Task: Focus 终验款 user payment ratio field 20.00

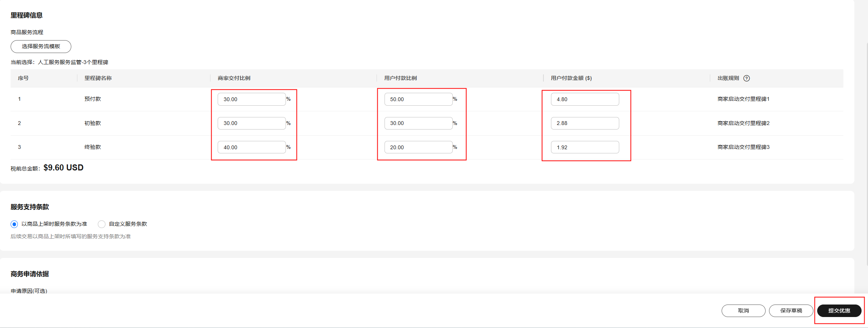Action: click(418, 147)
